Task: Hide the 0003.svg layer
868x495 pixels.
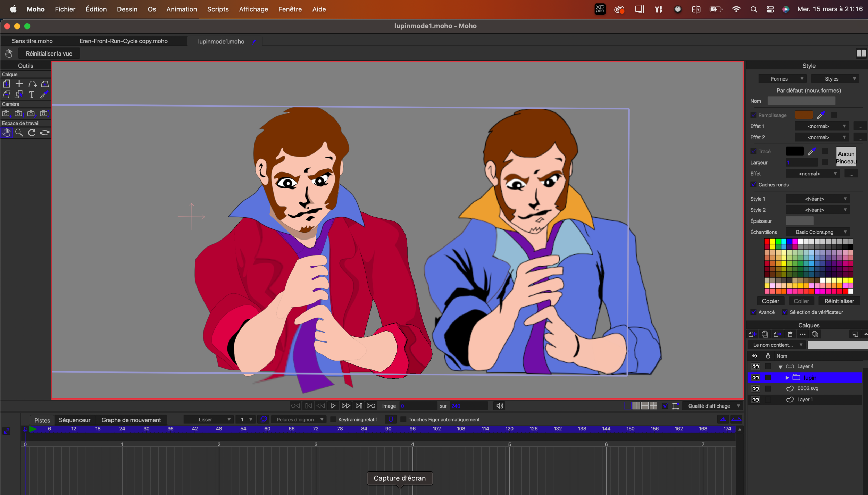Action: (x=756, y=389)
